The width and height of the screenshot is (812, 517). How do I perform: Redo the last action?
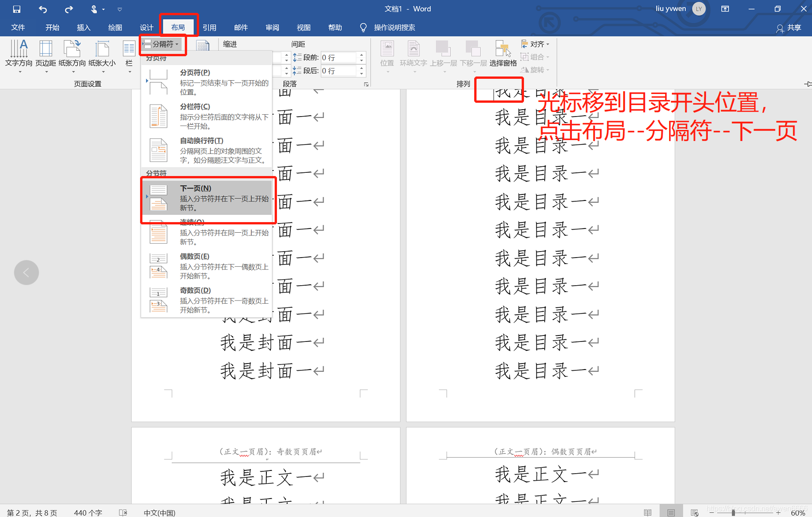point(69,9)
